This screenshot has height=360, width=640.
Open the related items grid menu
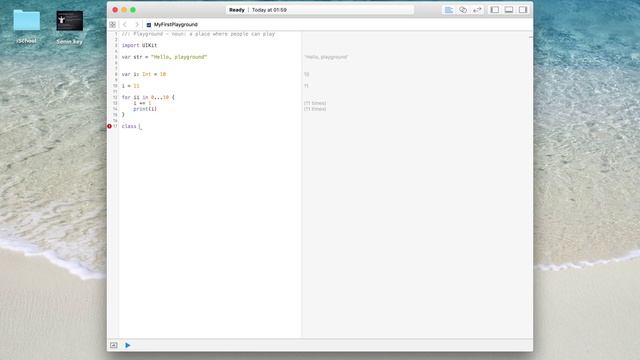[x=113, y=25]
